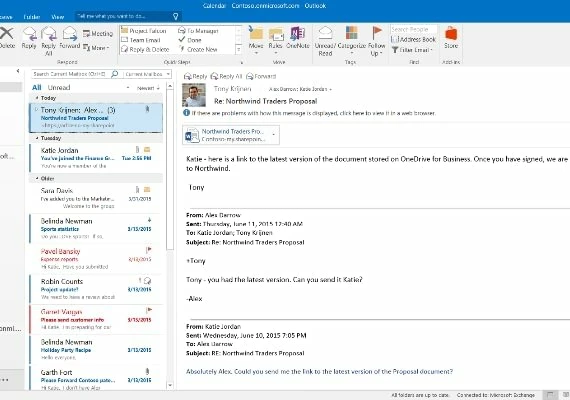This screenshot has height=400, width=570.
Task: Open Sara Davis message
Action: [96, 198]
